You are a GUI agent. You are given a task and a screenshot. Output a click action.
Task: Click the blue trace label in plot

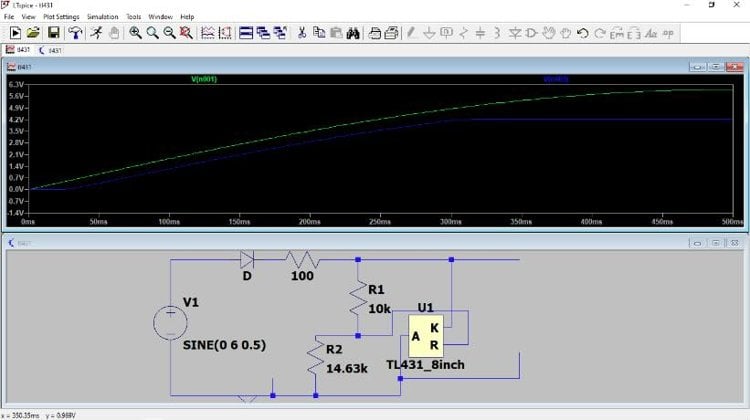pos(556,79)
